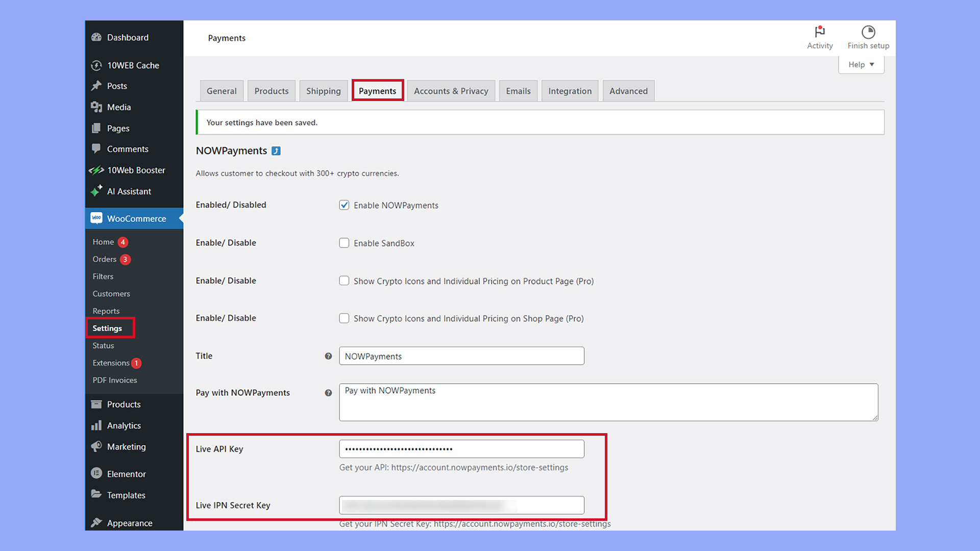Click the Title text input
The image size is (980, 551).
461,356
